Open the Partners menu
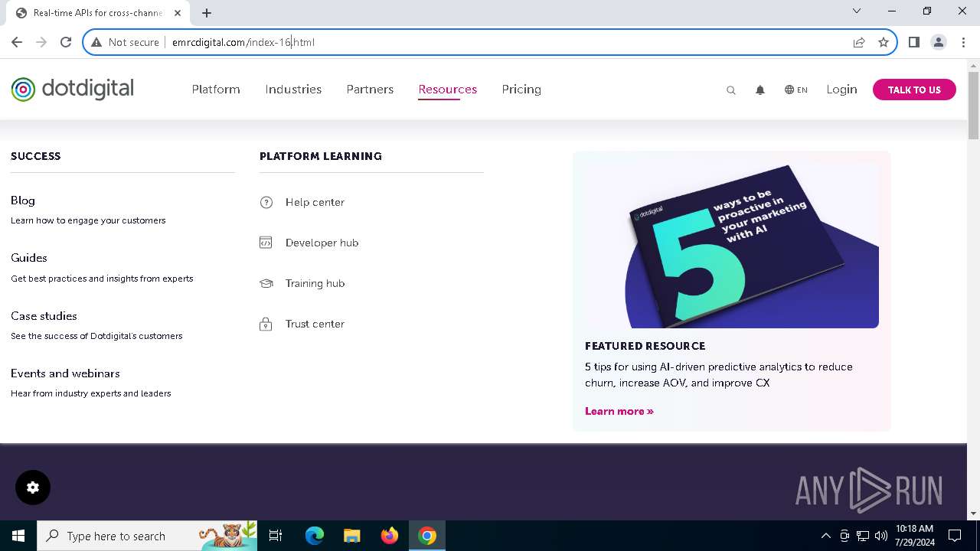This screenshot has width=980, height=551. tap(370, 90)
